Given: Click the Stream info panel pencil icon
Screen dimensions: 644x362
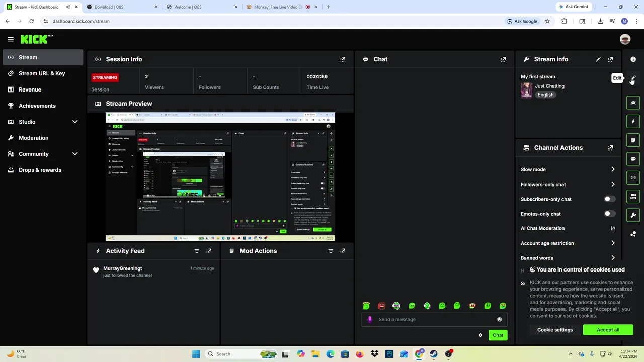Looking at the screenshot, I should click(x=598, y=59).
